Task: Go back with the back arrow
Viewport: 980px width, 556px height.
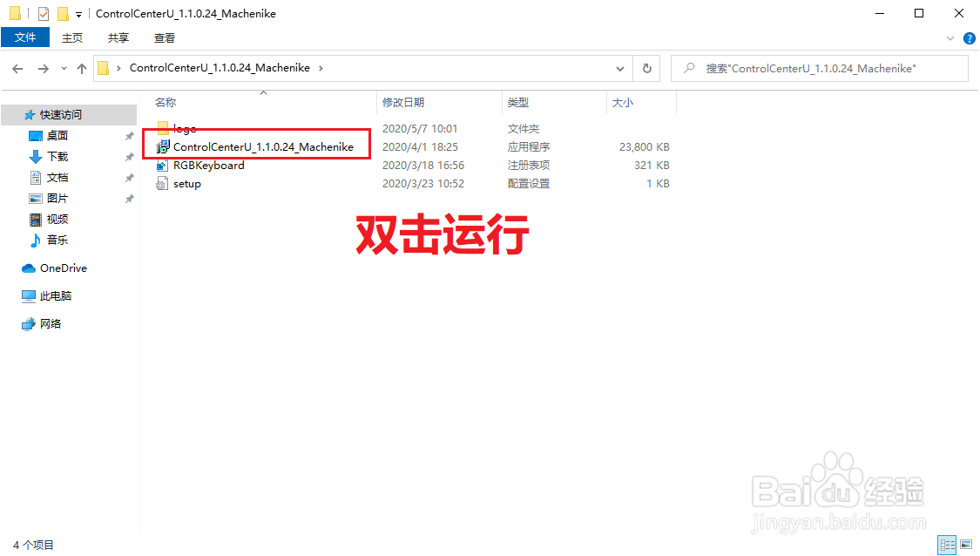Action: click(x=17, y=69)
